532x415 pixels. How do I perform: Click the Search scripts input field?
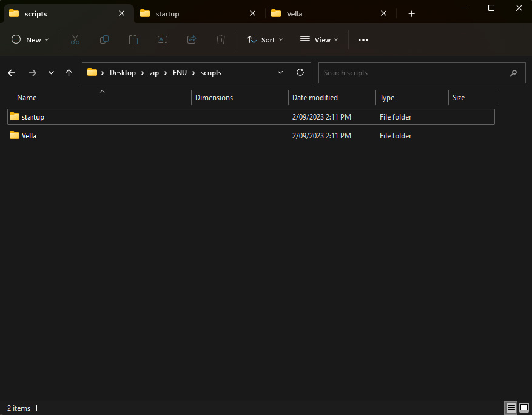click(x=412, y=73)
